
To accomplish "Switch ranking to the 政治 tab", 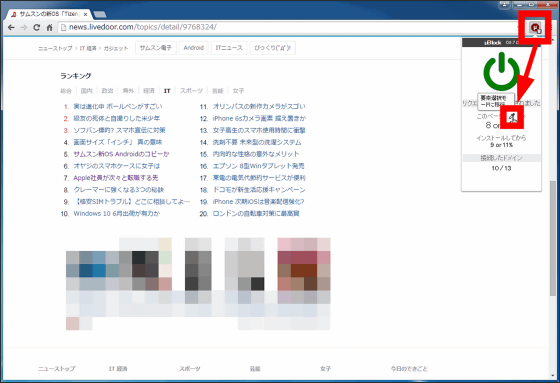I will coord(107,91).
